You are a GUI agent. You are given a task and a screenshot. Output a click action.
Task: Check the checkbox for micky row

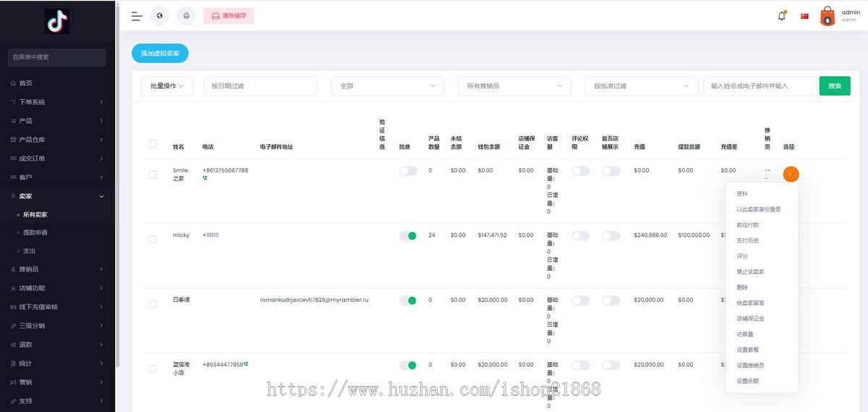153,239
